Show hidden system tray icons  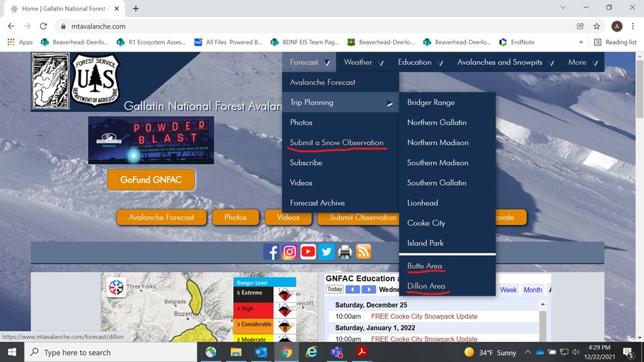[x=528, y=352]
